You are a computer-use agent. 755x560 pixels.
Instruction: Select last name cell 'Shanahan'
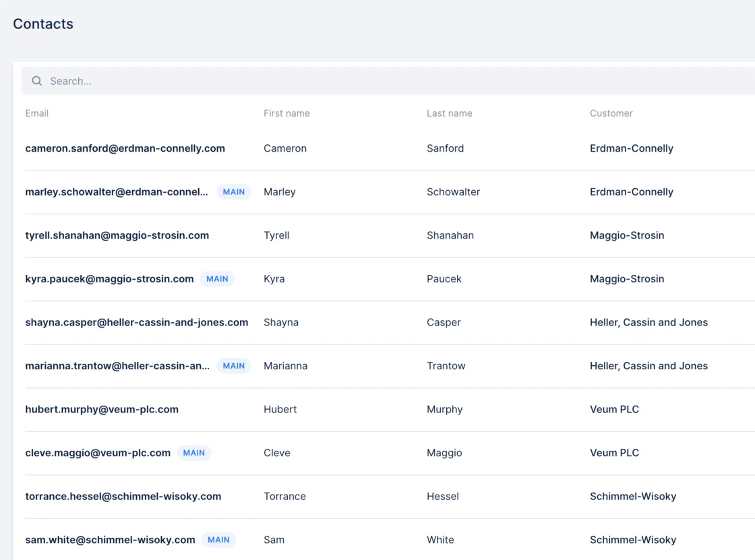click(450, 235)
